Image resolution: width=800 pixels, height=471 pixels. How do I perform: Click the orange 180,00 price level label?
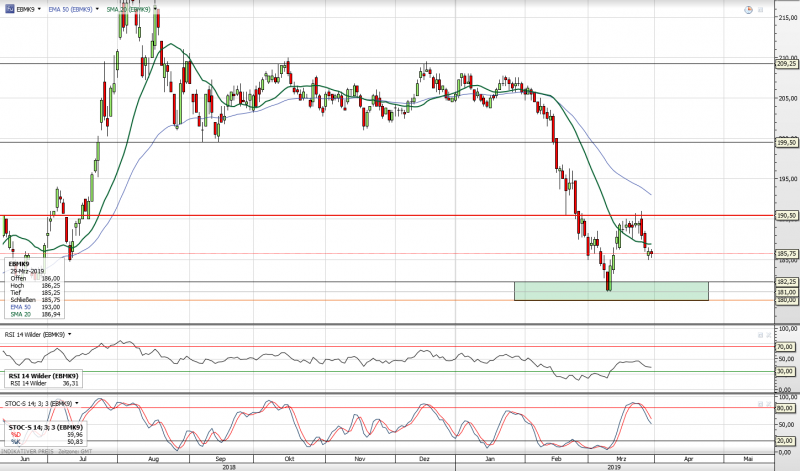click(787, 300)
